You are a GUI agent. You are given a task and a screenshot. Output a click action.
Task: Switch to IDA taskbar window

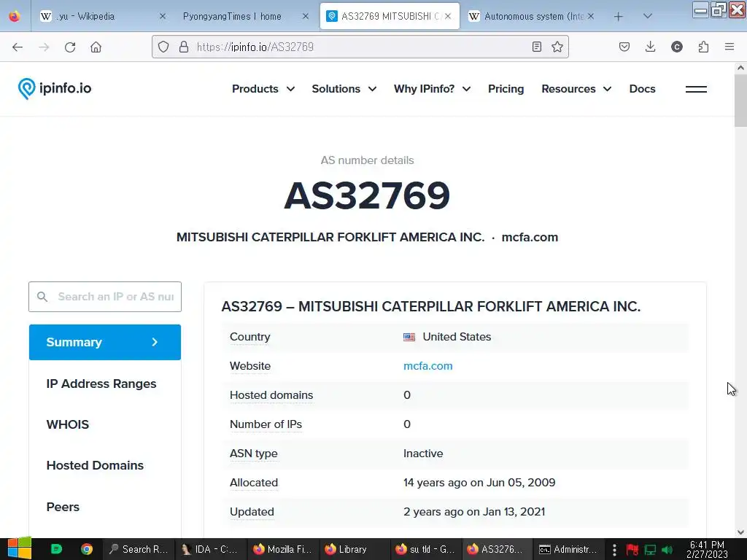[211, 549]
